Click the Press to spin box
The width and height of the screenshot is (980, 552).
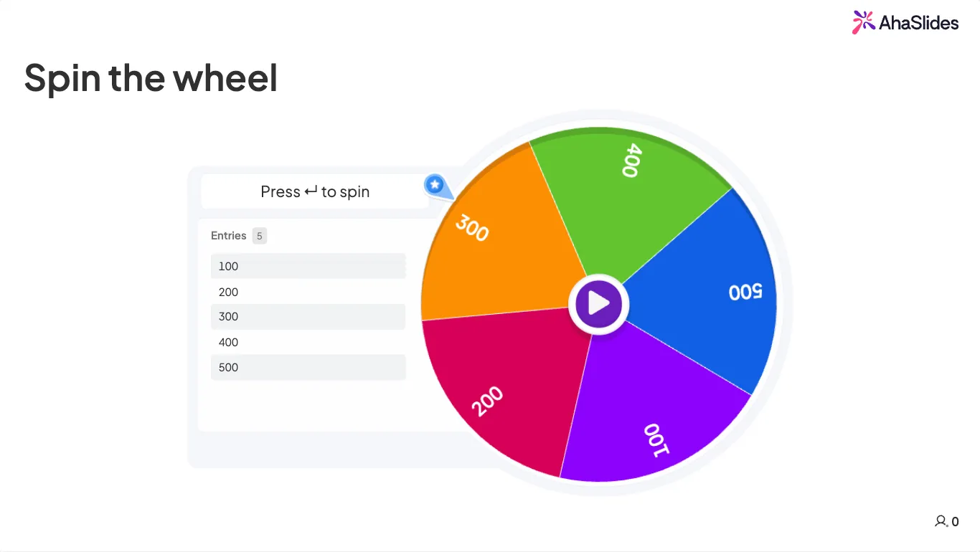click(315, 191)
